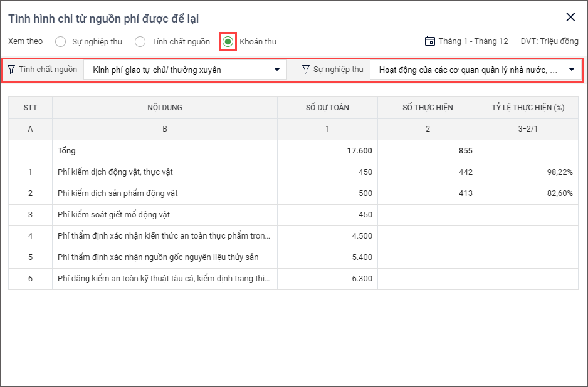Click the SỐ THỰC HIỆN column header
588x387 pixels.
[428, 108]
